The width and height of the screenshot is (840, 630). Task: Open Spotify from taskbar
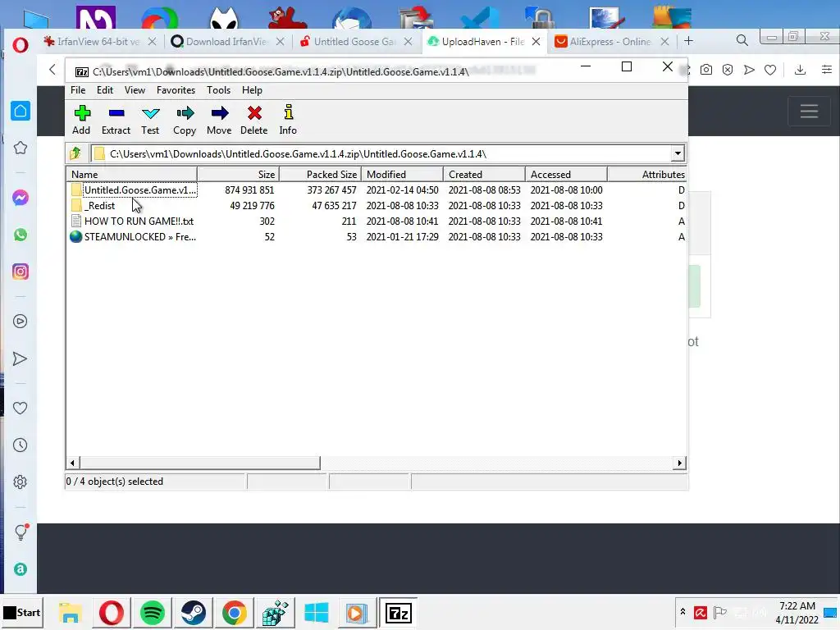152,613
